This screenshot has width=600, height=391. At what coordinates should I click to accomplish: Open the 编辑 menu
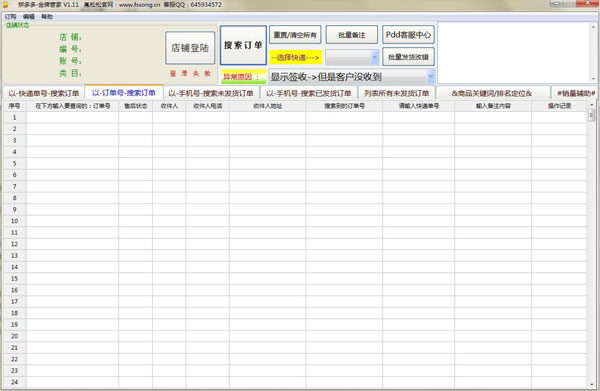(x=29, y=17)
